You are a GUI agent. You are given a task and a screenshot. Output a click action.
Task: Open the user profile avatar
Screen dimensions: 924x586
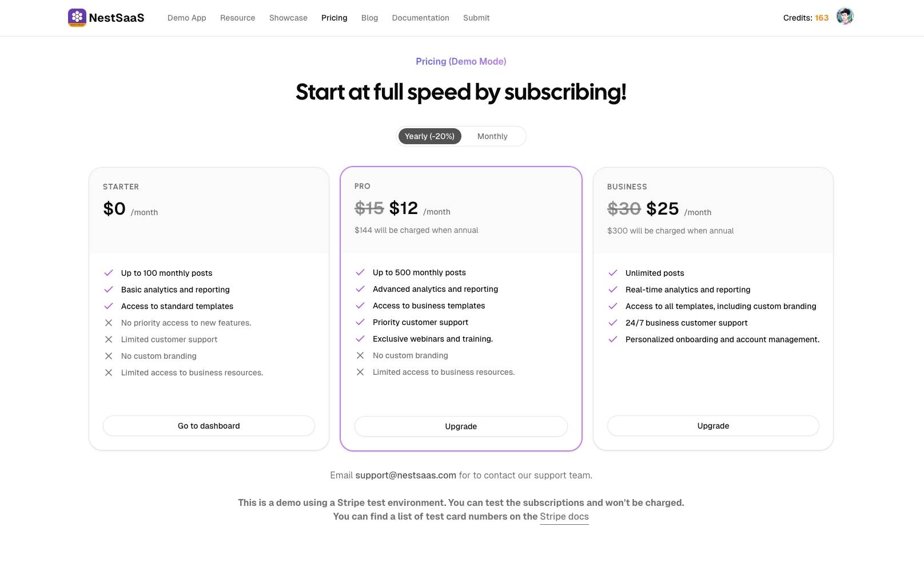[x=845, y=17]
